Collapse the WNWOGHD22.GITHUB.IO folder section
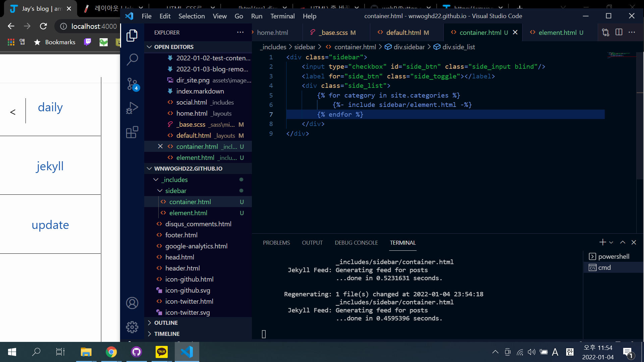Viewport: 644px width, 362px height. coord(198,169)
